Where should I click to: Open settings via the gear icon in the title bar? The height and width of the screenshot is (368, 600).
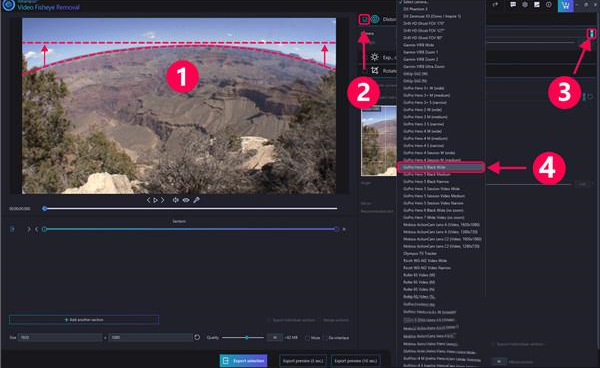(525, 5)
